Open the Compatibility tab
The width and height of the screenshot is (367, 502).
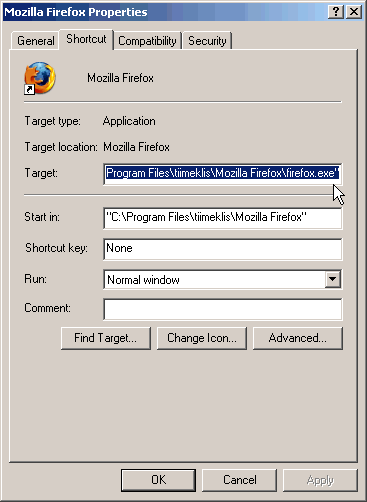coord(147,41)
